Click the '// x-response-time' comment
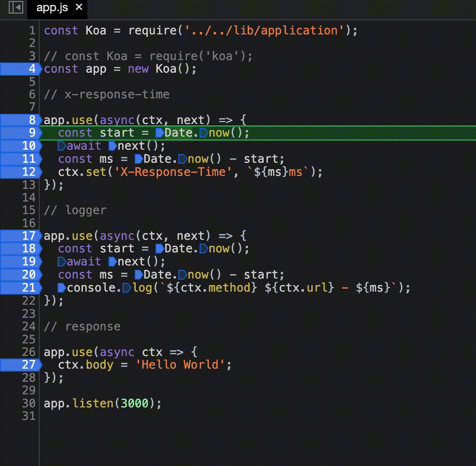This screenshot has height=466, width=476. click(107, 94)
